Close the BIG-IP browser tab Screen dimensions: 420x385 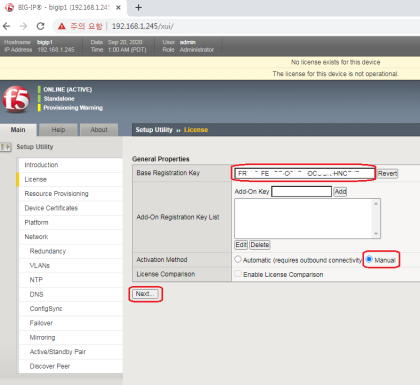point(118,7)
